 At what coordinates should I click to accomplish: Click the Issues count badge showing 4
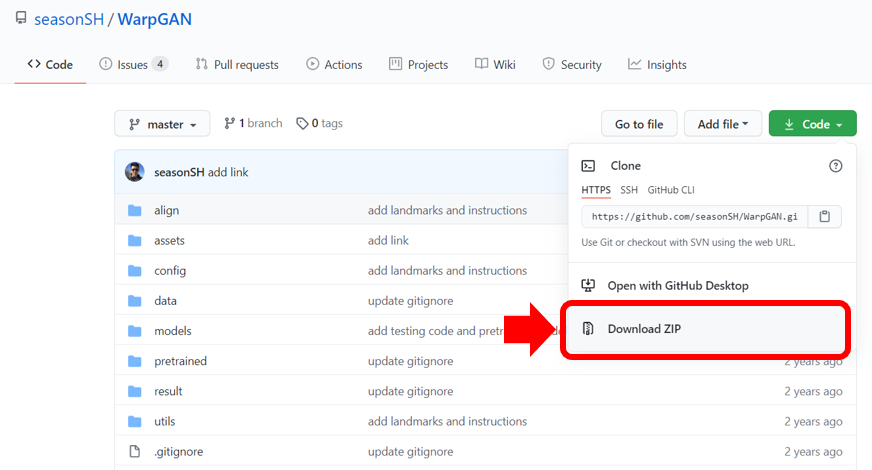pos(160,65)
